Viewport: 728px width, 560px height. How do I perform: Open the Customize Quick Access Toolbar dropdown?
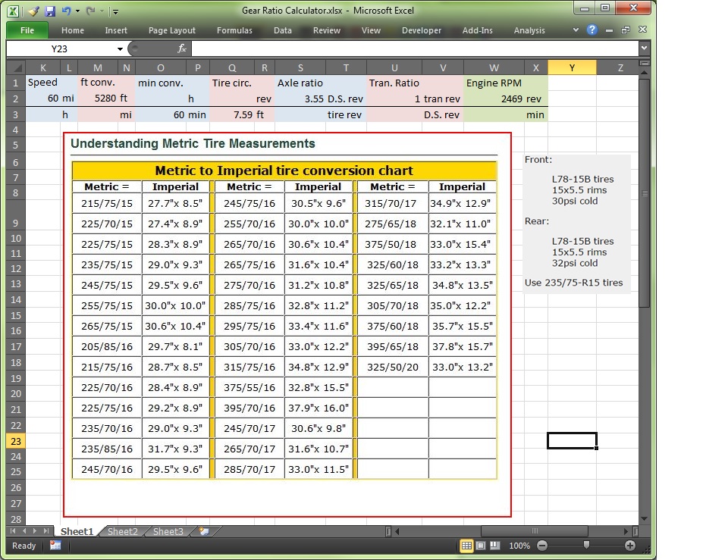pyautogui.click(x=115, y=11)
